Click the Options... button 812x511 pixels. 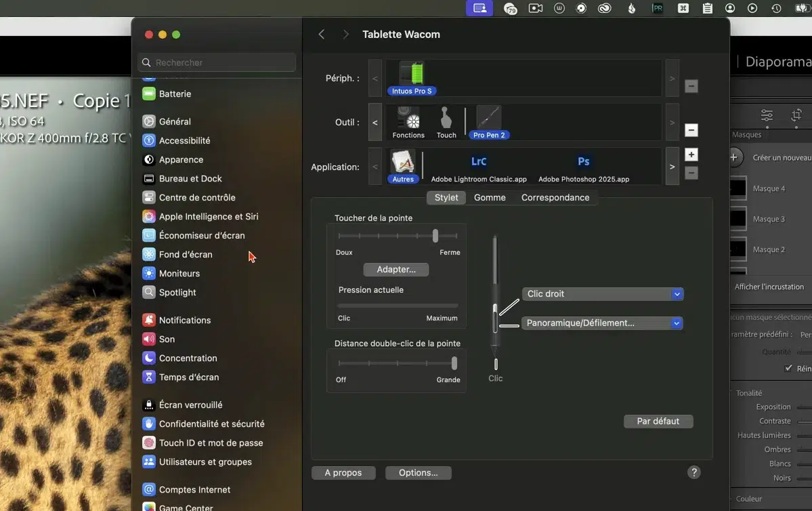(419, 472)
